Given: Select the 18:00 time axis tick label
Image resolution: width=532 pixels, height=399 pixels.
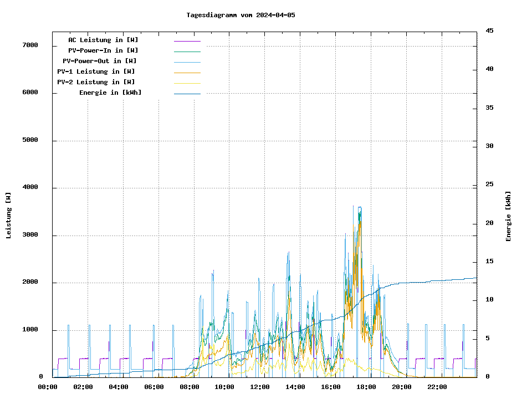Looking at the screenshot, I should tap(366, 387).
